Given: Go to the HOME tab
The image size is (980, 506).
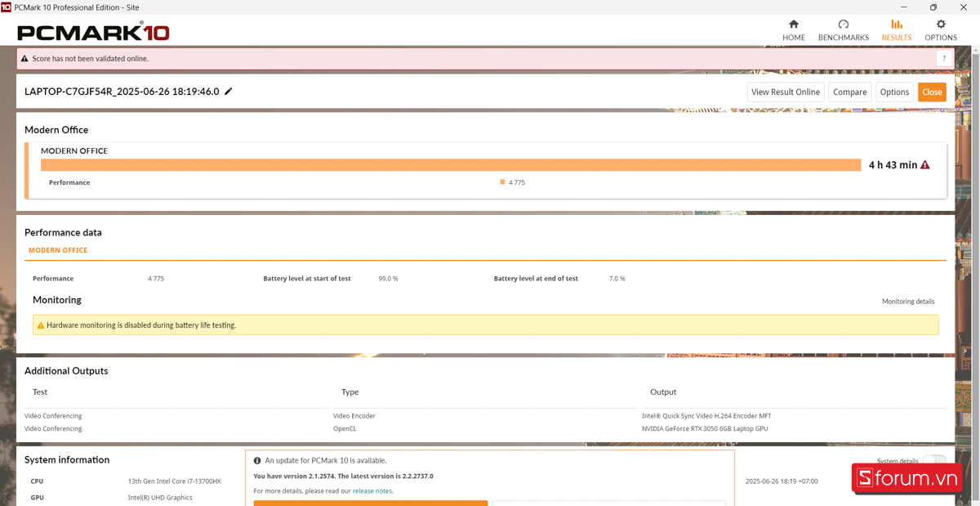Looking at the screenshot, I should point(793,30).
